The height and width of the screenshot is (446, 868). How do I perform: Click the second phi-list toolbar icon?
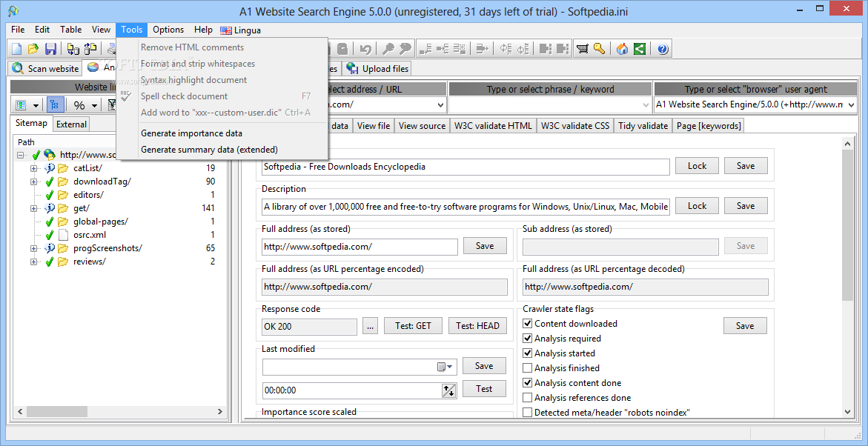[x=523, y=49]
